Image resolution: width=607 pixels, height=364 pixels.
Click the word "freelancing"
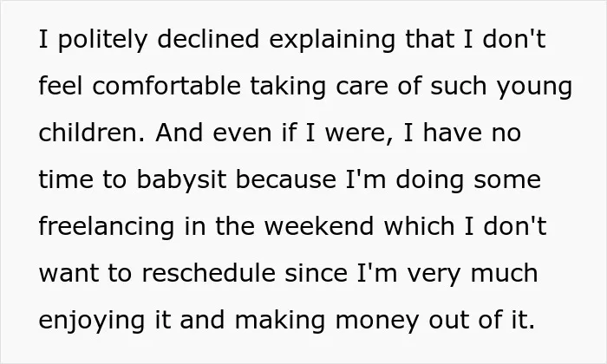(107, 227)
